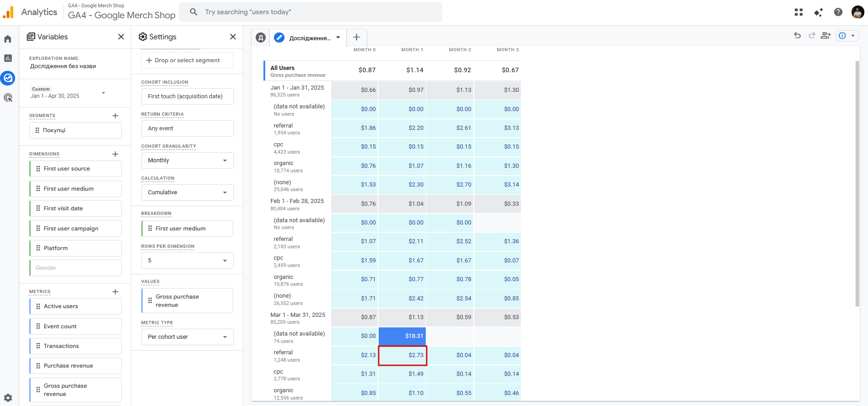Select Event count metric
The image size is (868, 406).
coord(75,326)
